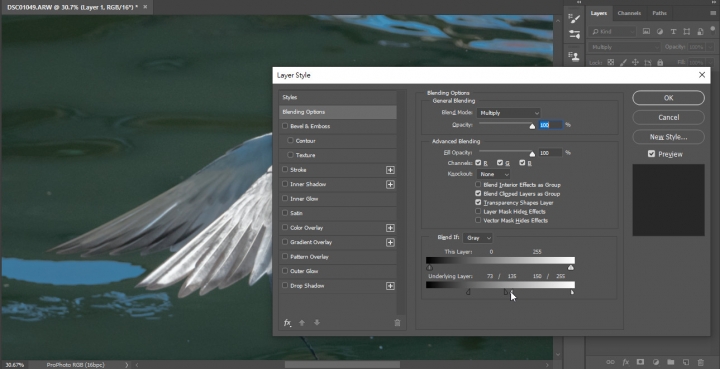Select the Layers tab
720x369 pixels.
(x=599, y=13)
